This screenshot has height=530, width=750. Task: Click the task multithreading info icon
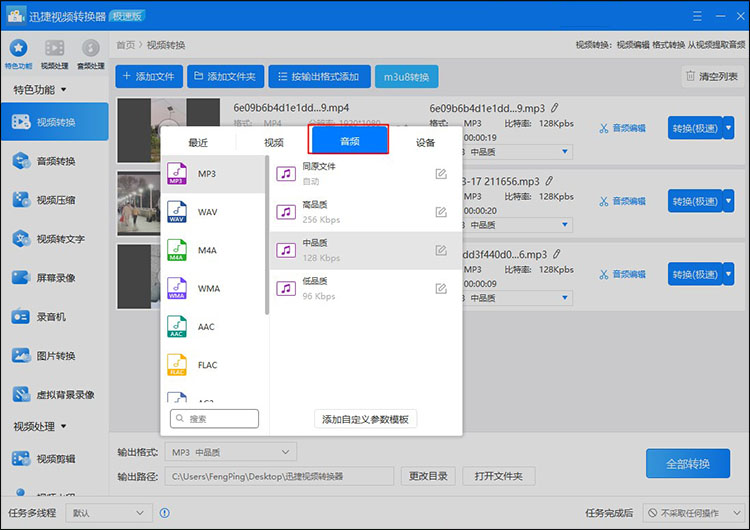click(x=165, y=513)
